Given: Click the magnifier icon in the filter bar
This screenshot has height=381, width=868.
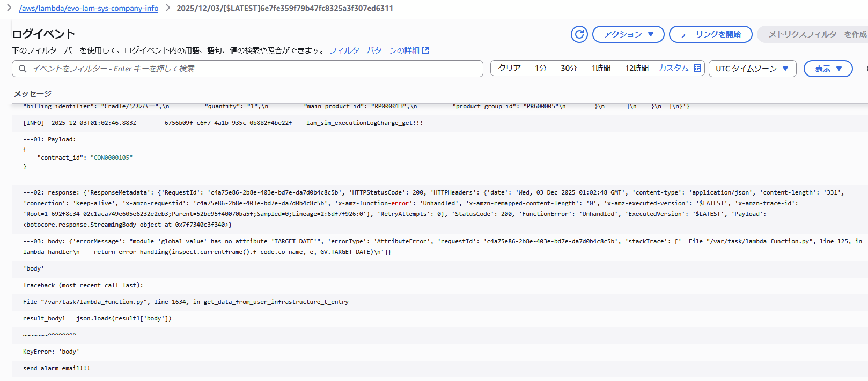Looking at the screenshot, I should click(x=23, y=69).
